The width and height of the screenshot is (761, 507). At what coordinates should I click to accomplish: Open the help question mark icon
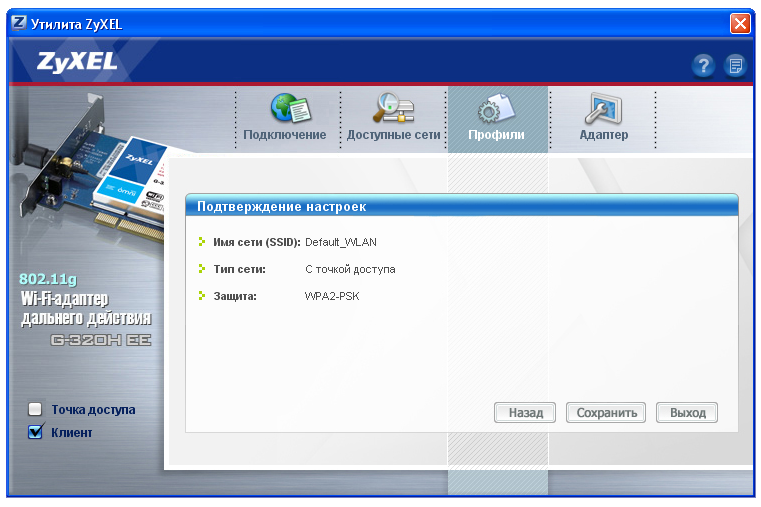[703, 65]
